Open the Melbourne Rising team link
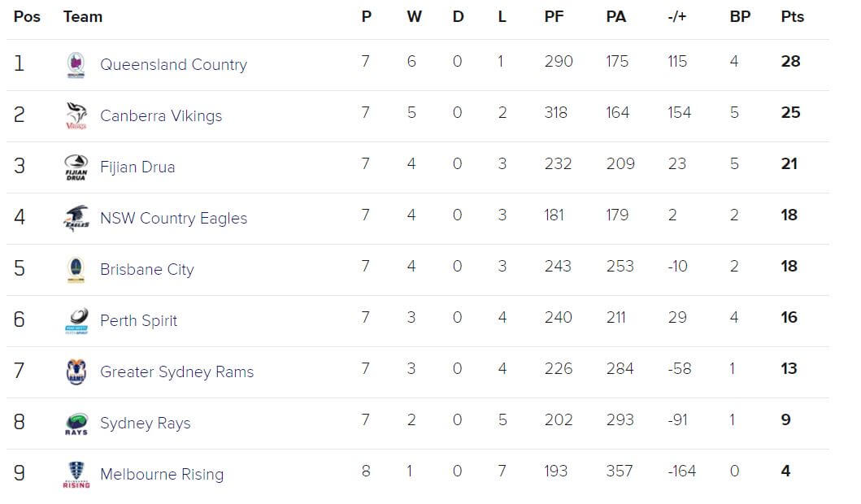Image resolution: width=861 pixels, height=504 pixels. tap(162, 475)
